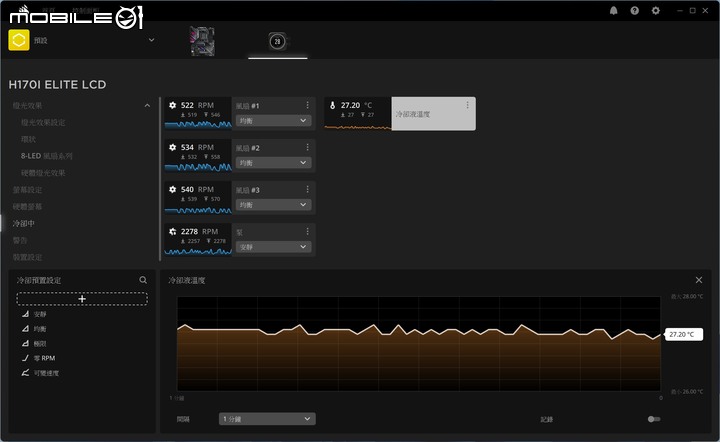The height and width of the screenshot is (442, 720).
Task: Click thermometer icon on 27.20 °C tile
Action: point(332,105)
